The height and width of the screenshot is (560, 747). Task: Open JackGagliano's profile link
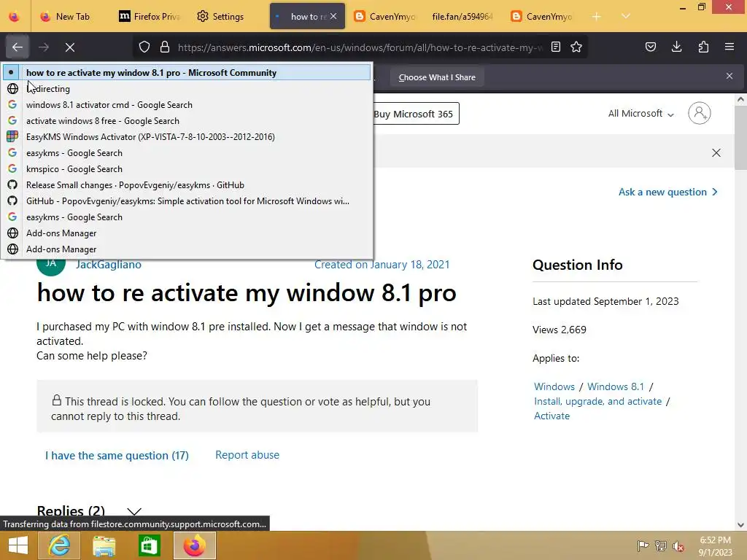109,265
